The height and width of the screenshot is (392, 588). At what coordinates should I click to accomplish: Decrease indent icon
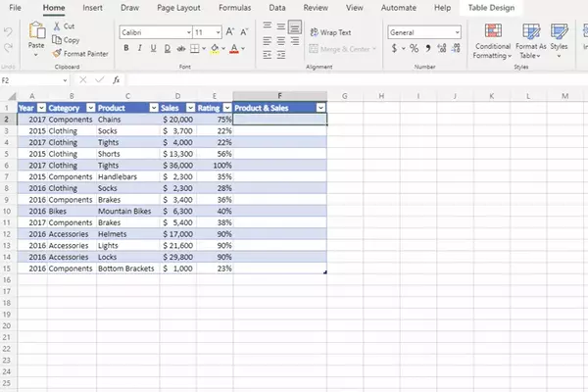coord(268,55)
